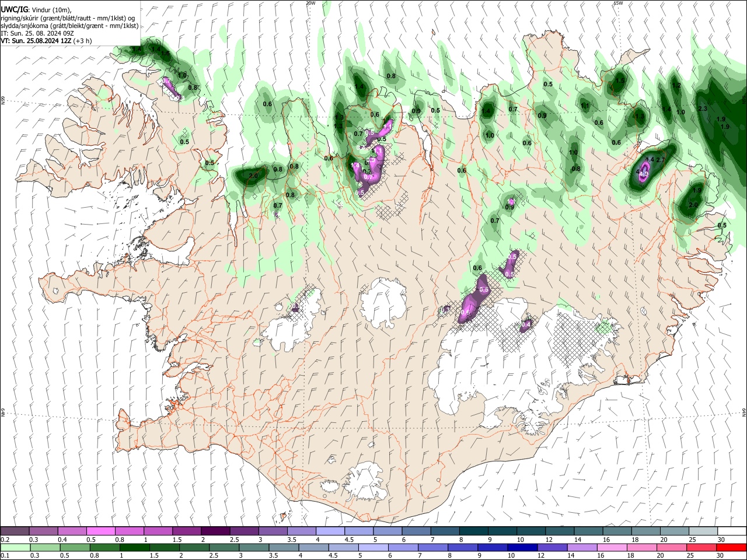Screen dimensions: 747x560
Task: Click the navy blue swatch between 10 and 12, lower row
Action: 522,547
